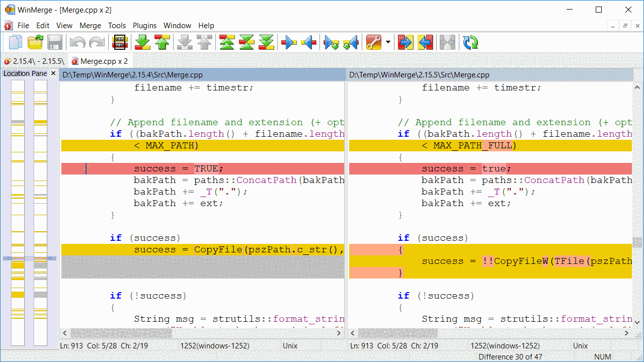This screenshot has height=362, width=644.
Task: Copy current difference to Right
Action: tap(288, 42)
